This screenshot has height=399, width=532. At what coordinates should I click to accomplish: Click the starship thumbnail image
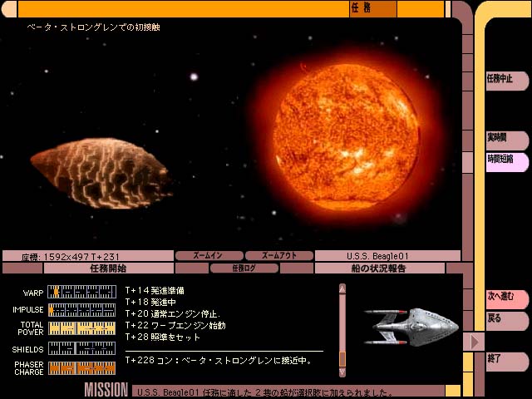point(411,327)
